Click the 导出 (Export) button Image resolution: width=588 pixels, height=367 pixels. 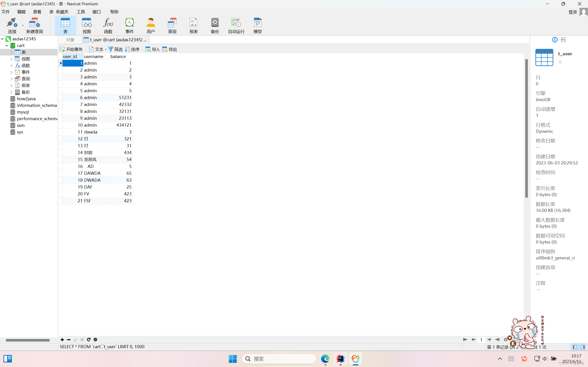pos(170,49)
